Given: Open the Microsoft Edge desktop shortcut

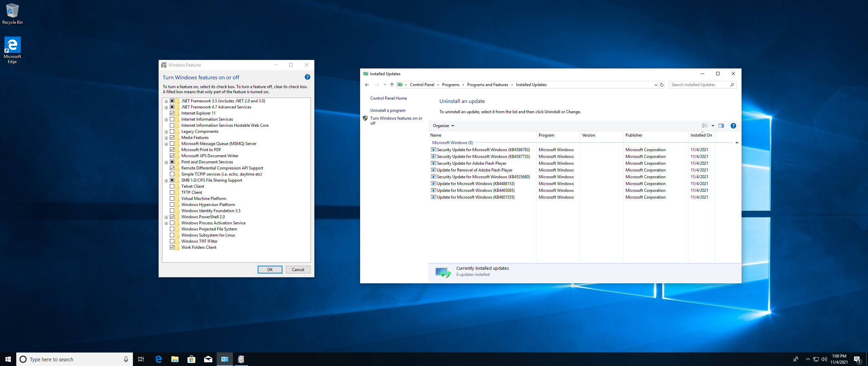Looking at the screenshot, I should point(12,50).
